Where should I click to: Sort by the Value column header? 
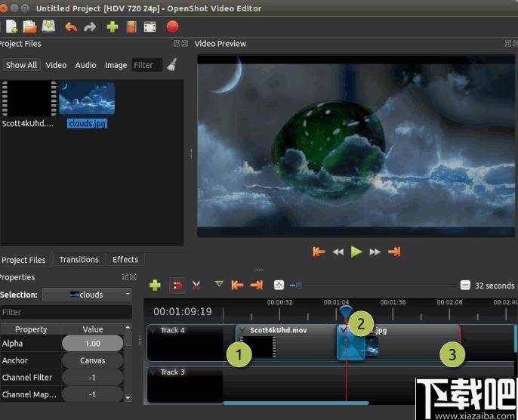92,329
